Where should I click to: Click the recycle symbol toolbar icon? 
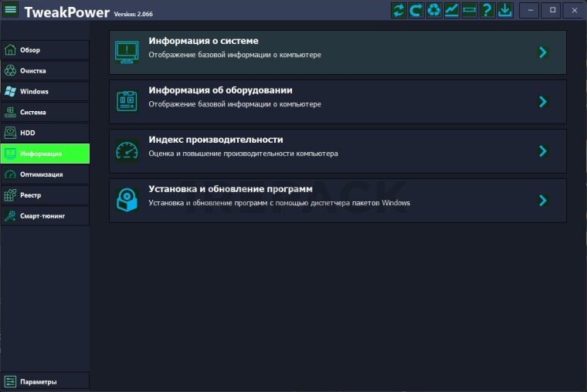pyautogui.click(x=434, y=10)
